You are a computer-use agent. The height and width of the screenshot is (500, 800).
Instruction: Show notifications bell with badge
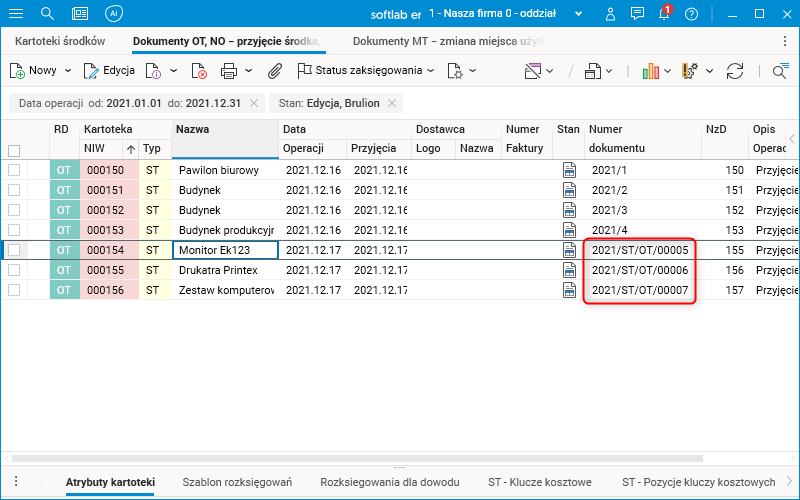(x=665, y=13)
